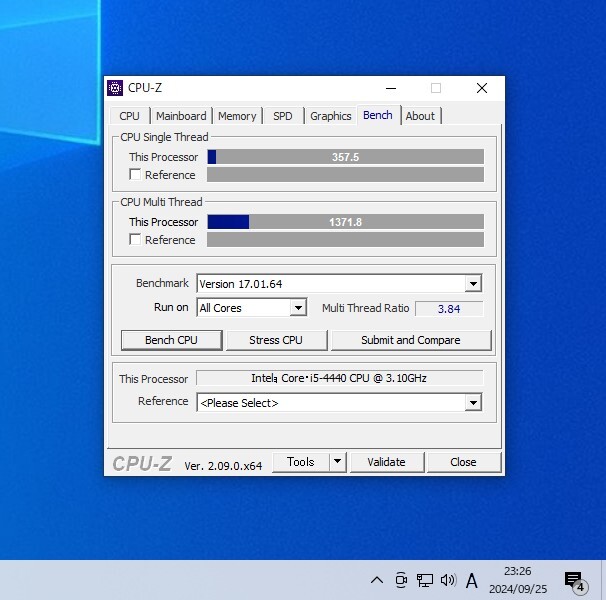Click the multi thread Reference bar

pyautogui.click(x=346, y=239)
